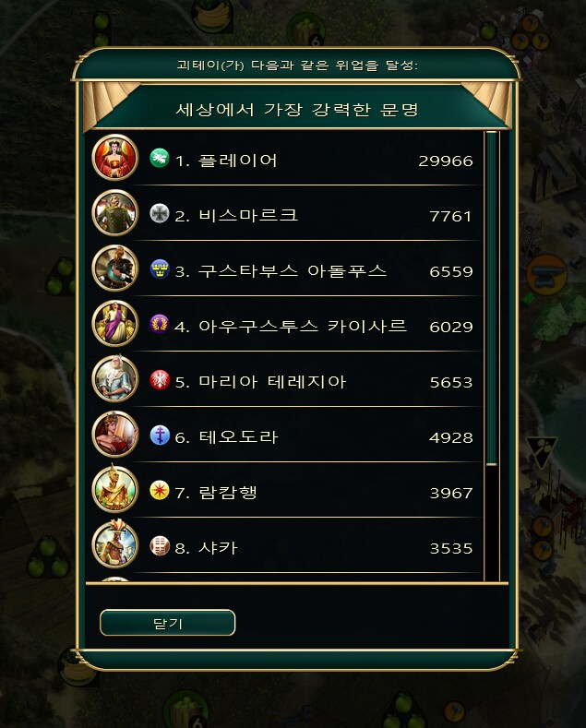Click the Swedish three crowns civilization icon
The width and height of the screenshot is (586, 728).
coord(160,269)
